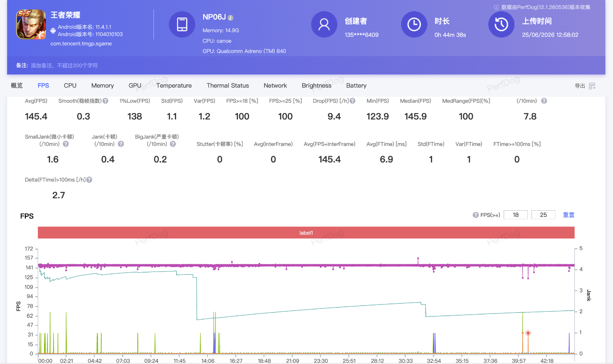Switch to the CPU tab
Screen dimensions: 613x364
tap(70, 86)
